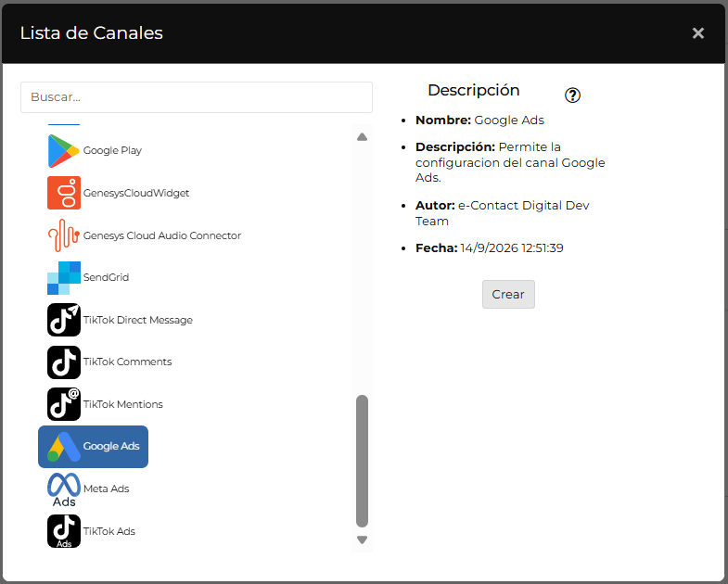Select the GenesysCloudWidget orange icon
728x584 pixels.
64,193
